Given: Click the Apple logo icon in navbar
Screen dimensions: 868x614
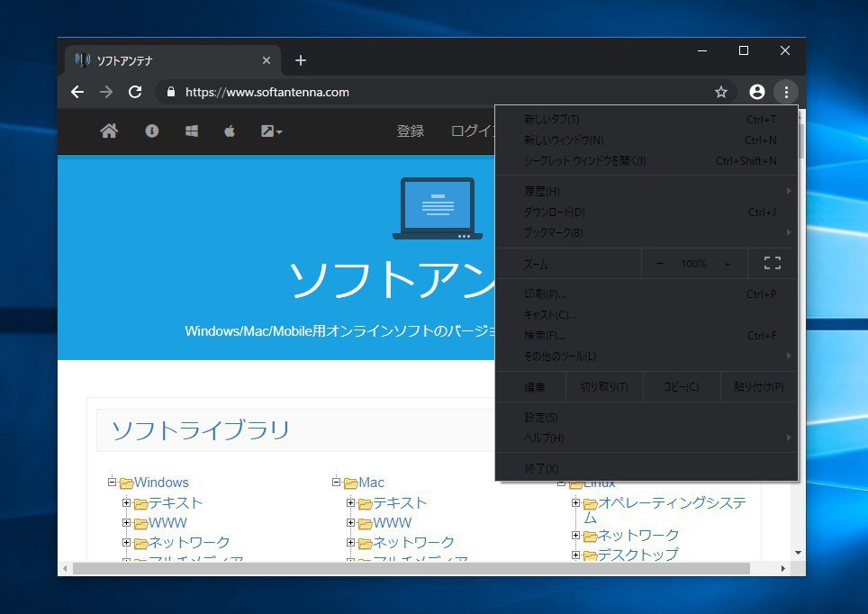Looking at the screenshot, I should pyautogui.click(x=230, y=131).
